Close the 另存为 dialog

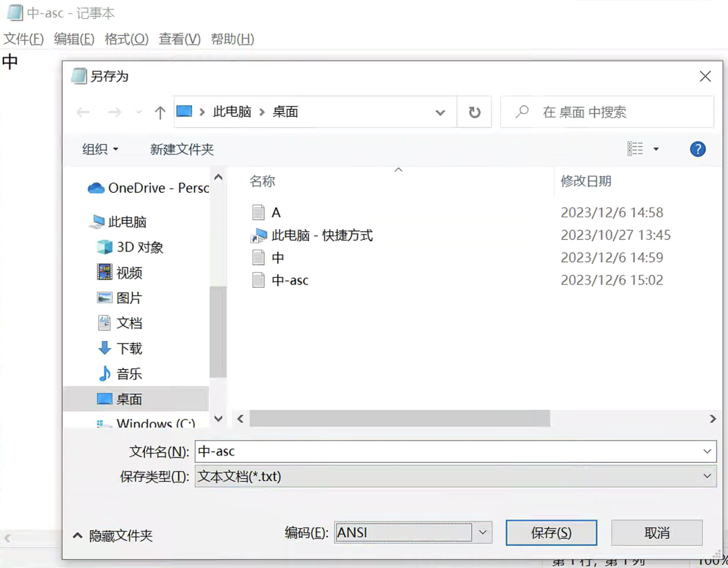(705, 77)
